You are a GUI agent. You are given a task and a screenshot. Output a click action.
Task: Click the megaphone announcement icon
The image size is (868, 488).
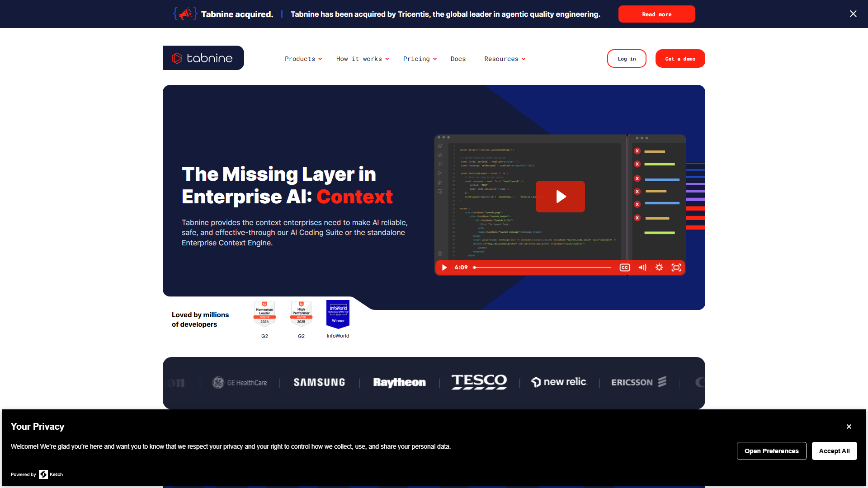[x=185, y=14]
